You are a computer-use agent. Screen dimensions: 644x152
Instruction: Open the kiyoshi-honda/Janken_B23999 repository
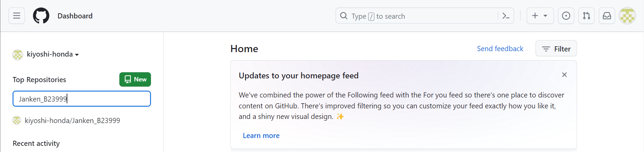pos(72,121)
